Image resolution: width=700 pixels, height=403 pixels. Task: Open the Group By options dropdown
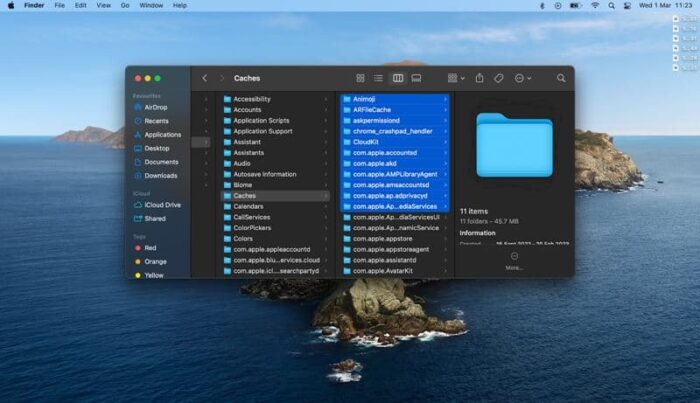pos(456,78)
